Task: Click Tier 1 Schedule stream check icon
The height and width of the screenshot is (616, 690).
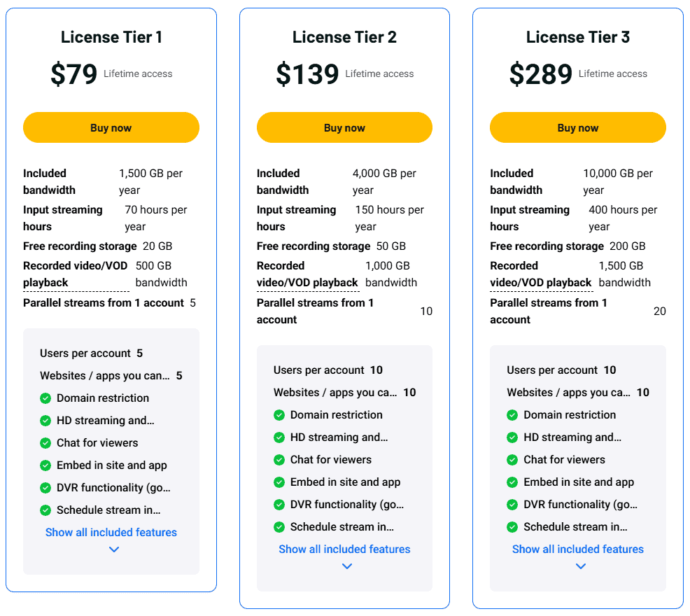Action: click(x=45, y=510)
